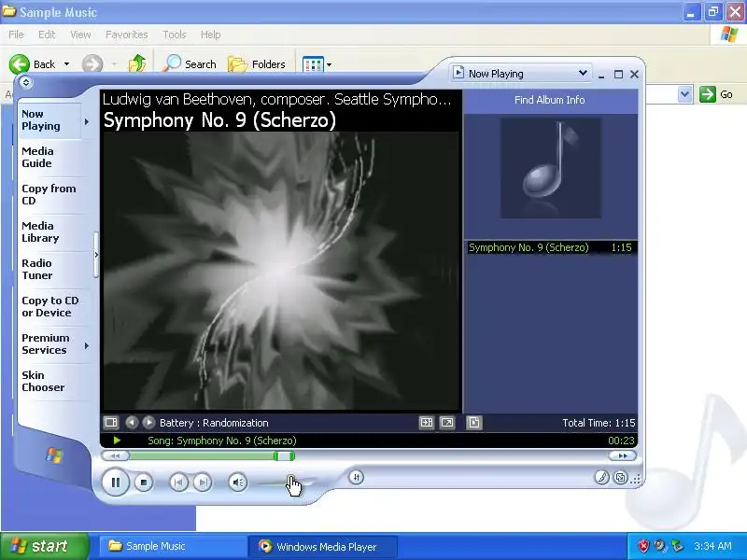The height and width of the screenshot is (560, 747).
Task: Open the player color chooser
Action: (x=601, y=477)
